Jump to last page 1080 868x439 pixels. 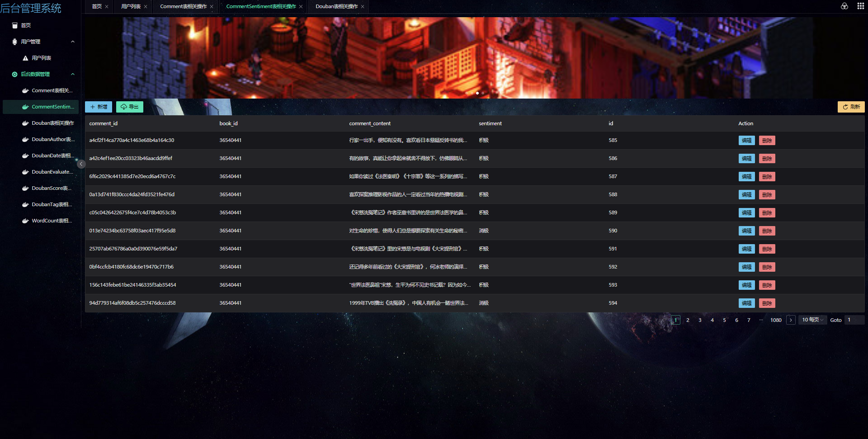[776, 320]
